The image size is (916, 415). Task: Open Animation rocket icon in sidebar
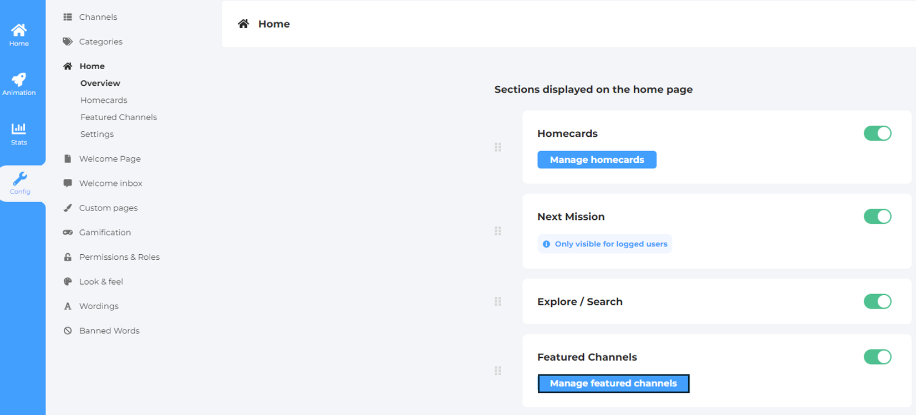(x=19, y=80)
